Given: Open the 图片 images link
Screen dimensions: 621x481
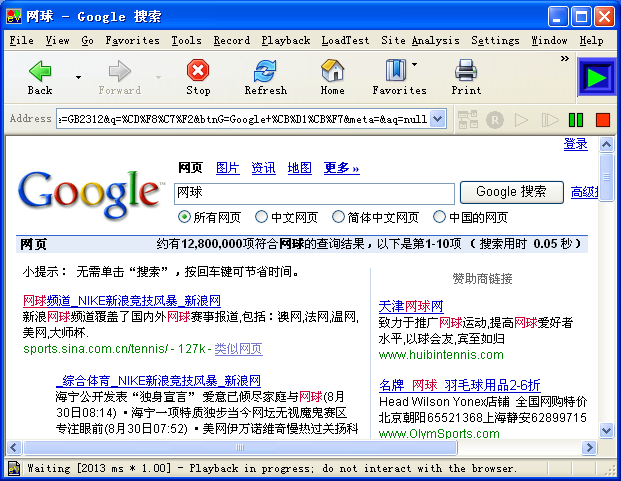Looking at the screenshot, I should coord(228,168).
